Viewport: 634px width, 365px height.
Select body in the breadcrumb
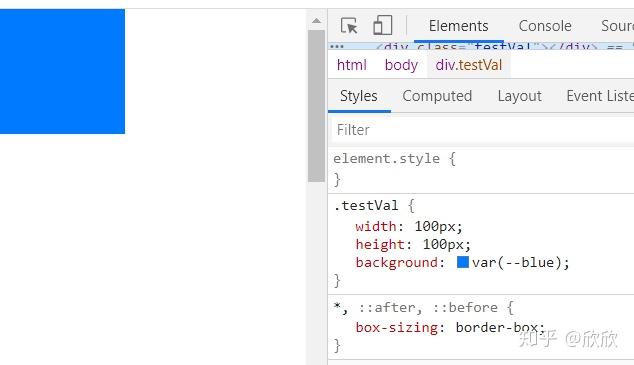click(401, 65)
